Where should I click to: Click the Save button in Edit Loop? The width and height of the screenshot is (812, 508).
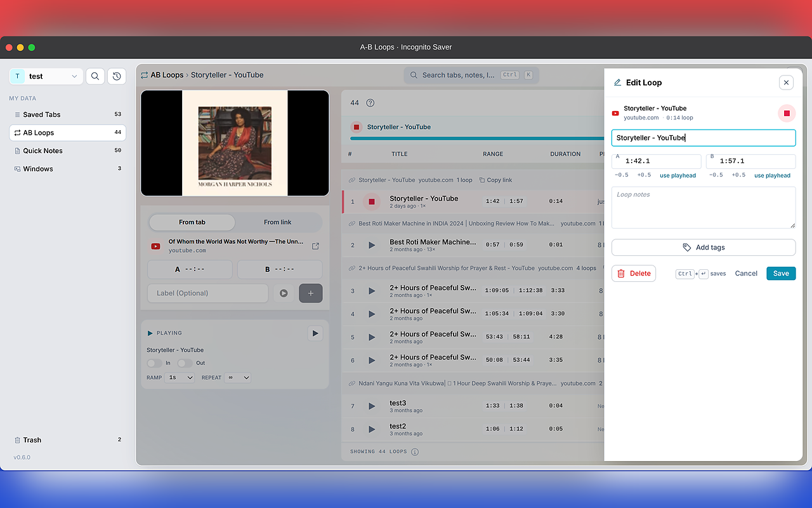click(781, 273)
